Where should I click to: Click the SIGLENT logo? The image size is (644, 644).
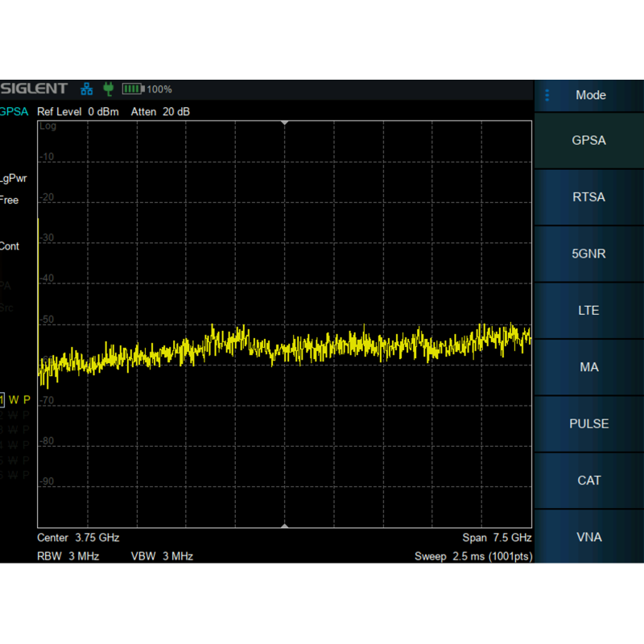[34, 89]
